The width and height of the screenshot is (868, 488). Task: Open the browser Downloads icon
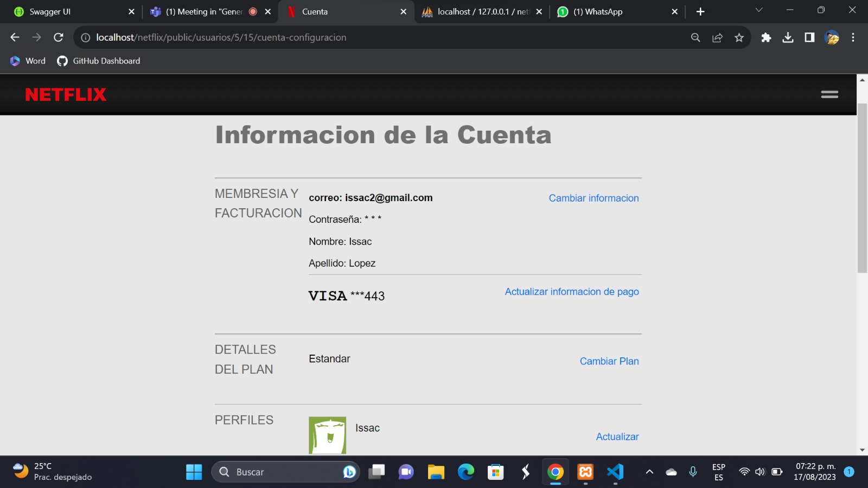coord(788,37)
